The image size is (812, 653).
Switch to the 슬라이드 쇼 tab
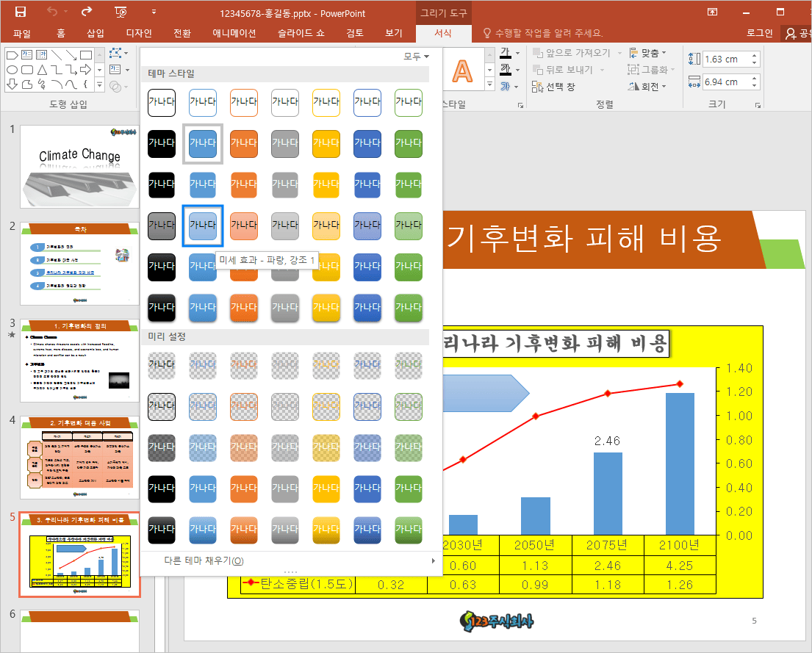(301, 33)
